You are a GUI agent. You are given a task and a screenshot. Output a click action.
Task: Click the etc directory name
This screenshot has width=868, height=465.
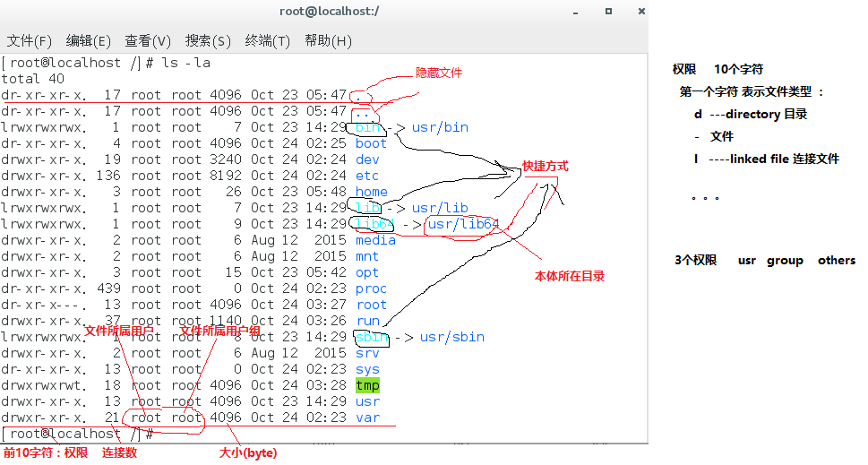pos(367,176)
